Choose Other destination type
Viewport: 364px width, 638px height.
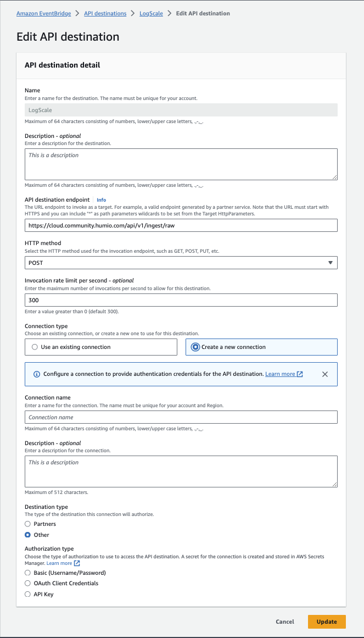click(27, 535)
